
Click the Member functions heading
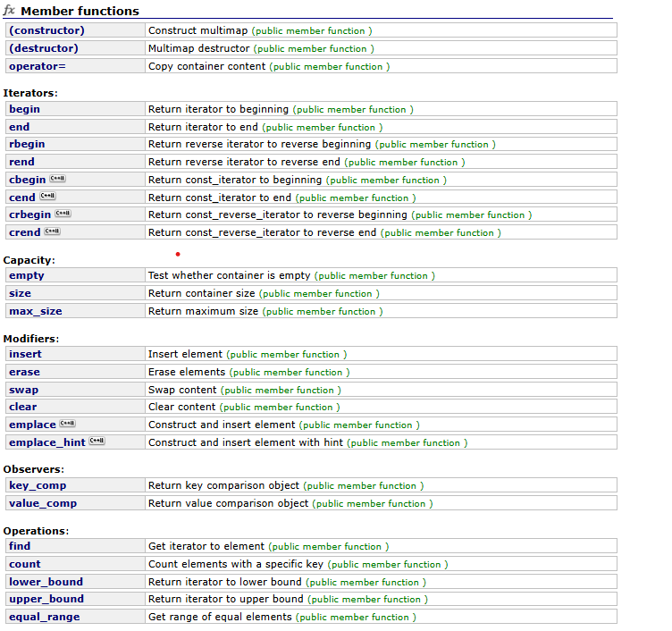(x=80, y=11)
